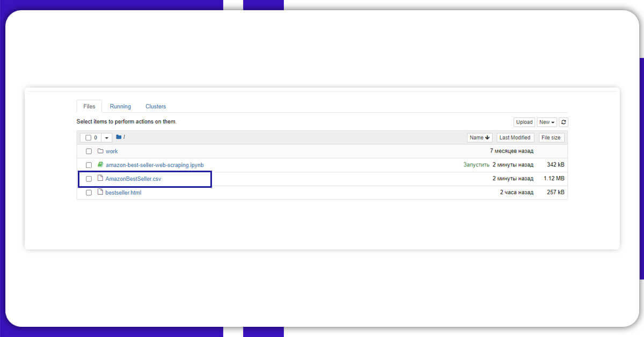Toggle the select-all checkbox in header
This screenshot has width=644, height=337.
89,138
